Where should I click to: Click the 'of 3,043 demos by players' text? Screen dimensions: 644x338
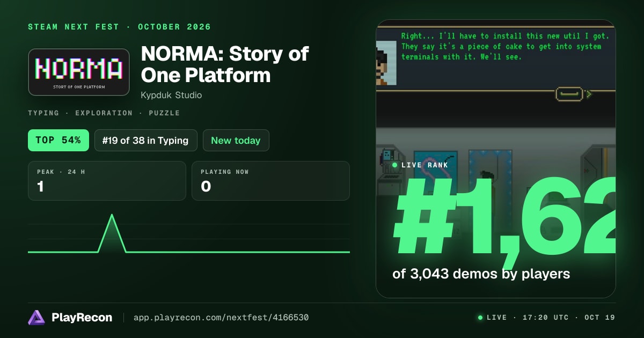click(x=481, y=274)
